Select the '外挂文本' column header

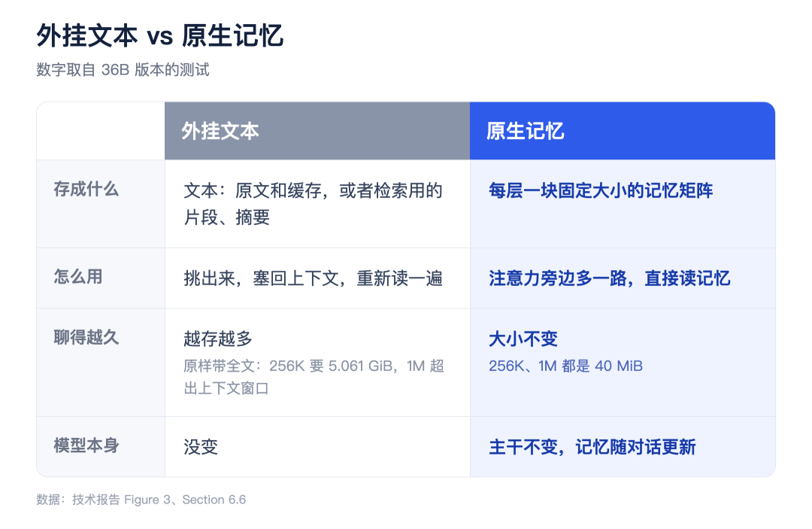(317, 131)
